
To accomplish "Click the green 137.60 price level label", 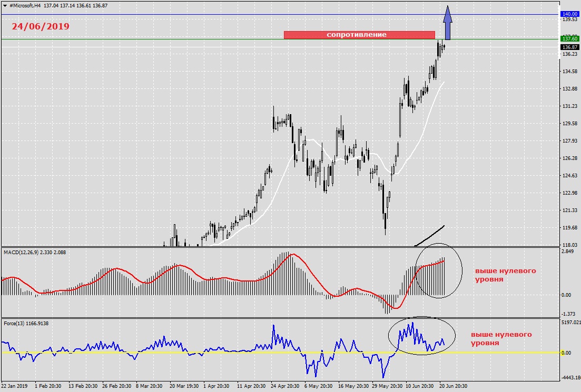I will 569,38.
